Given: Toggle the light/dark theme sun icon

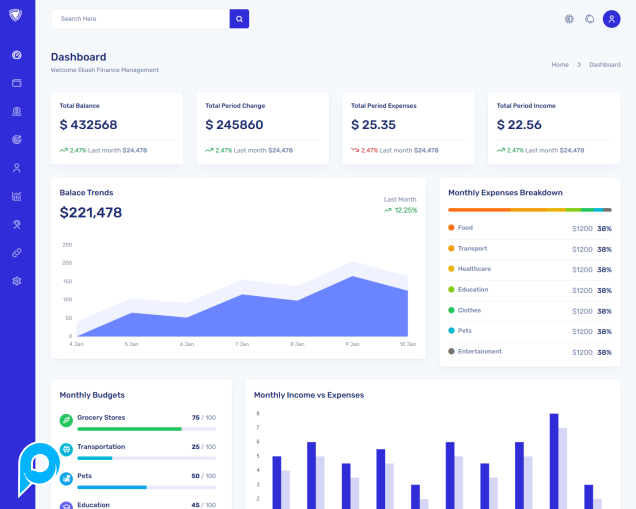Looking at the screenshot, I should coord(569,19).
